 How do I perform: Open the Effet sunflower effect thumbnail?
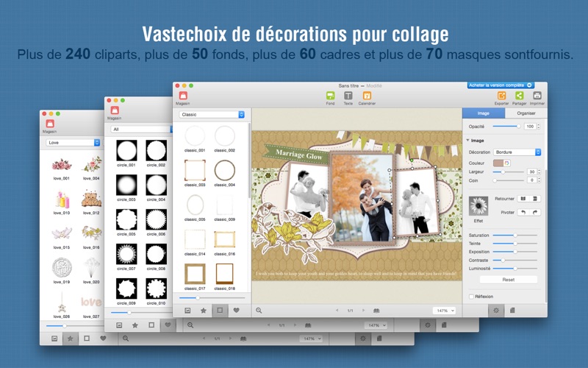pyautogui.click(x=478, y=206)
